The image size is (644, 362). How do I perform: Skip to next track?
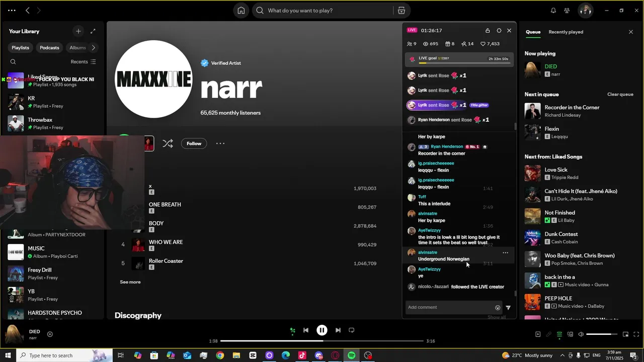[x=338, y=330]
